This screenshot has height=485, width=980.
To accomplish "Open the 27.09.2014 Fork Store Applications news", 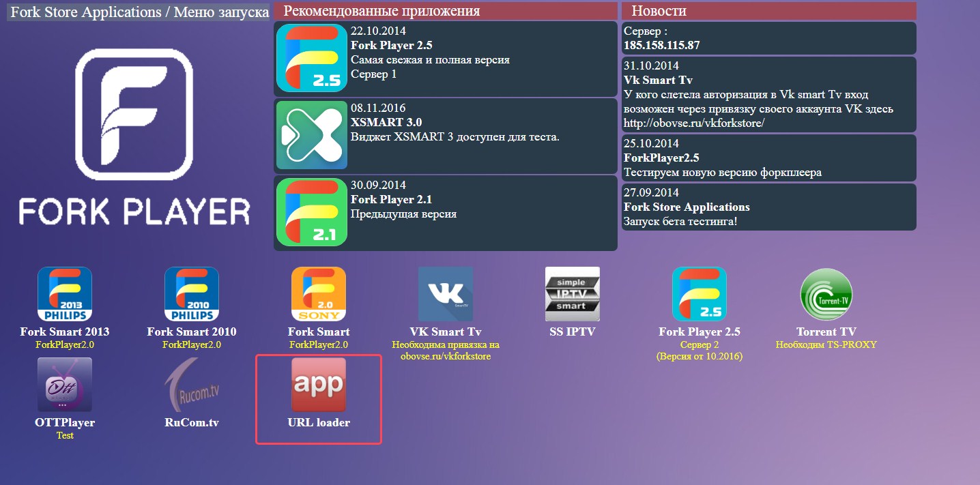I will [x=769, y=207].
